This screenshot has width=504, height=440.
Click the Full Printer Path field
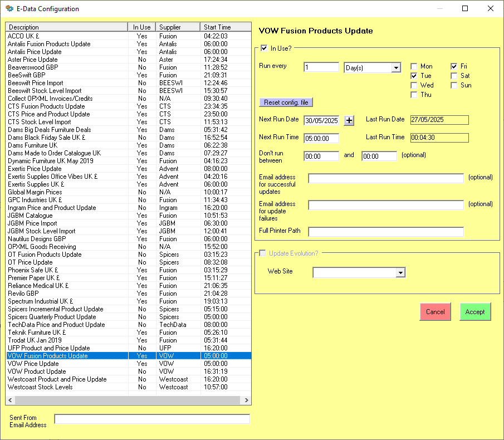[386, 232]
